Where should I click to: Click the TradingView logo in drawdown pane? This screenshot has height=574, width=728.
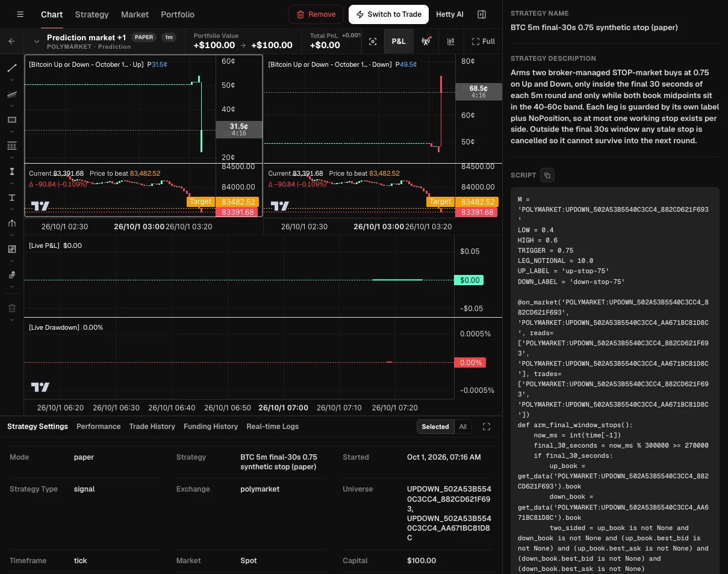[40, 387]
